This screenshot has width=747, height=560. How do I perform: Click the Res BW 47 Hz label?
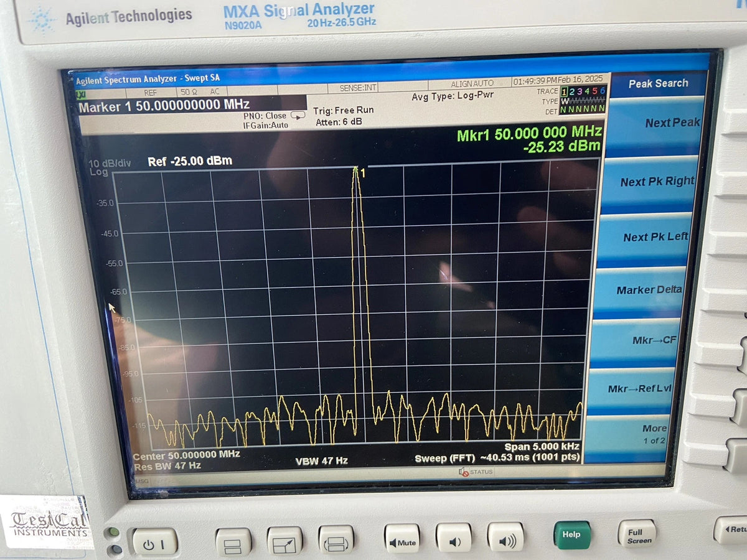[x=167, y=465]
